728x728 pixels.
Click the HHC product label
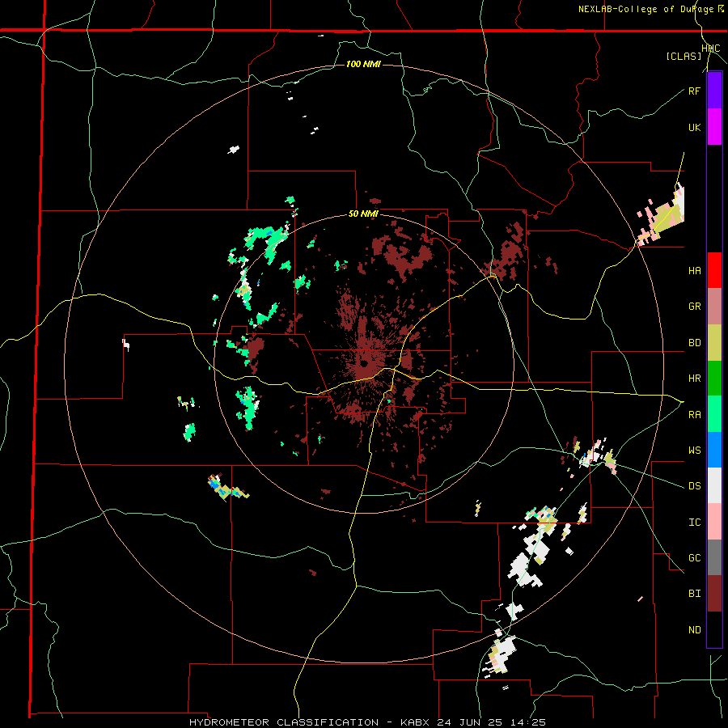click(711, 49)
